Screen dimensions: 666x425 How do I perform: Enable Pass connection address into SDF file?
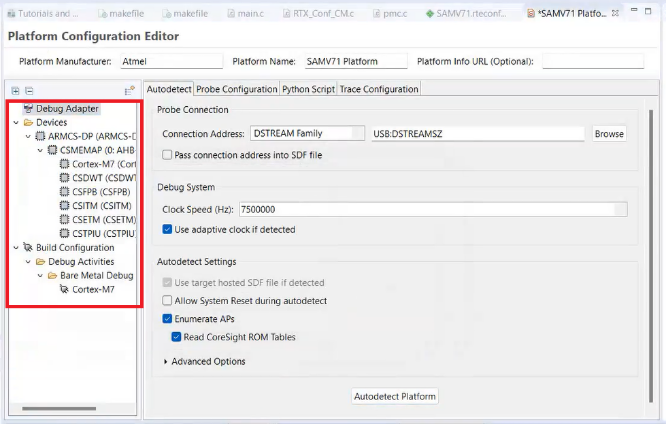pyautogui.click(x=167, y=155)
